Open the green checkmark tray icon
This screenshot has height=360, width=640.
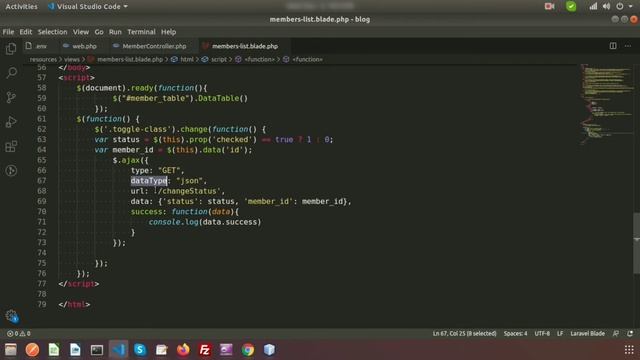[x=571, y=7]
